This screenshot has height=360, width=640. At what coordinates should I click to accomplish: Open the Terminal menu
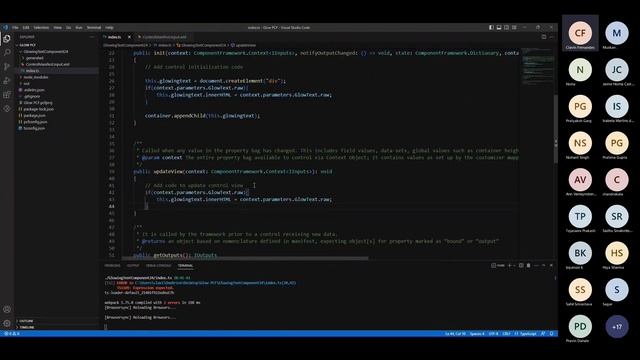(93, 27)
